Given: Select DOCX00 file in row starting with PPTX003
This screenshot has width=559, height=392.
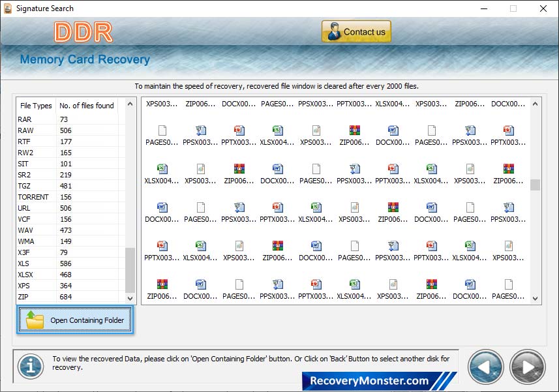Looking at the screenshot, I should (316, 251).
